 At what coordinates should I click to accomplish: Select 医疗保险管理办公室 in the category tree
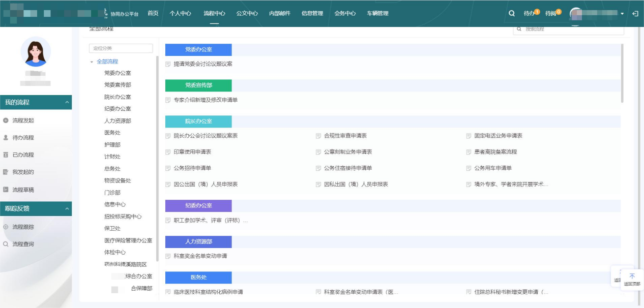click(128, 240)
